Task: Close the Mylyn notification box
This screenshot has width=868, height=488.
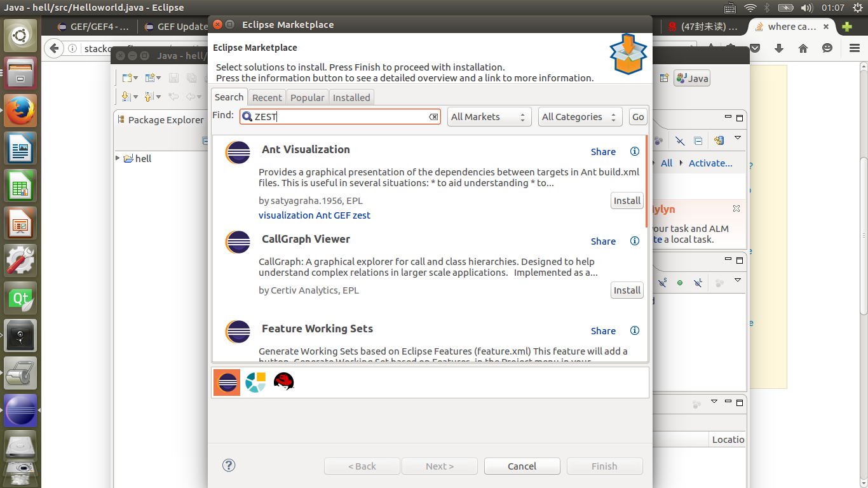Action: 736,208
